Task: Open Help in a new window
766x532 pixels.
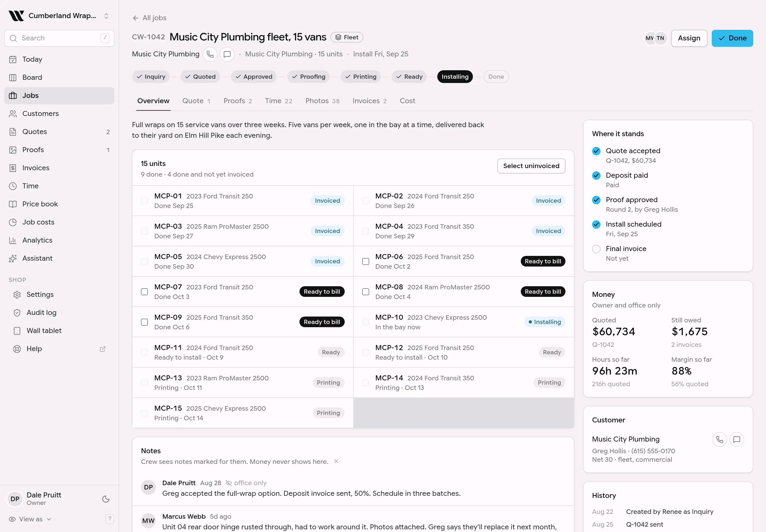Action: pos(59,349)
